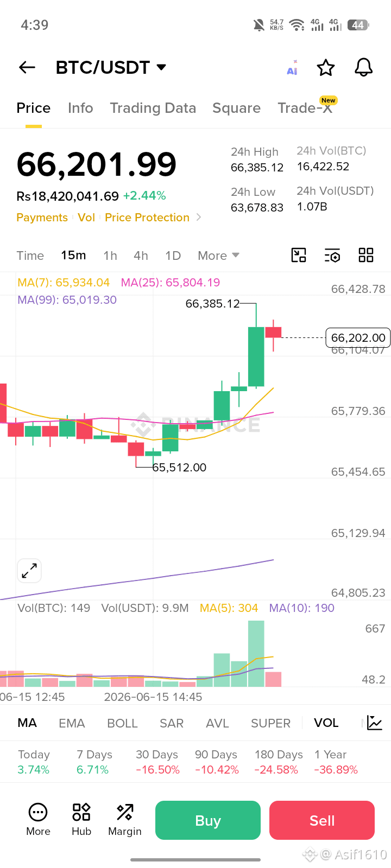
Task: Select the 4h interval
Action: click(x=141, y=256)
